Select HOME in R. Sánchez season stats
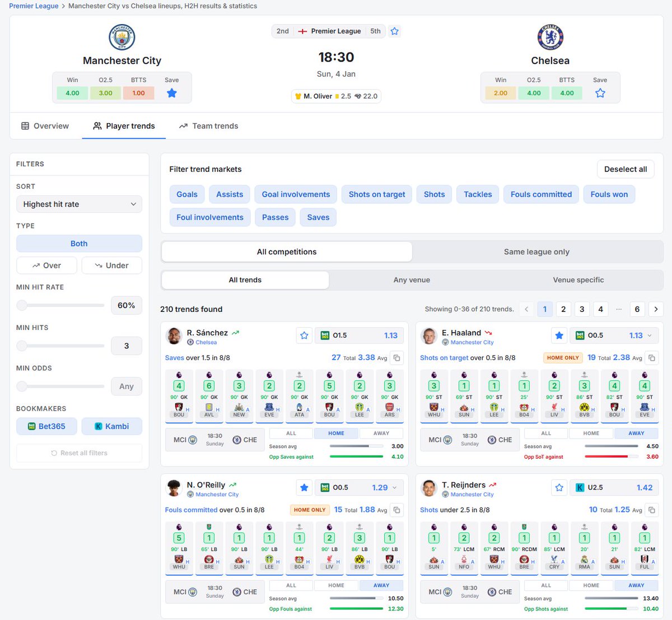 tap(336, 433)
